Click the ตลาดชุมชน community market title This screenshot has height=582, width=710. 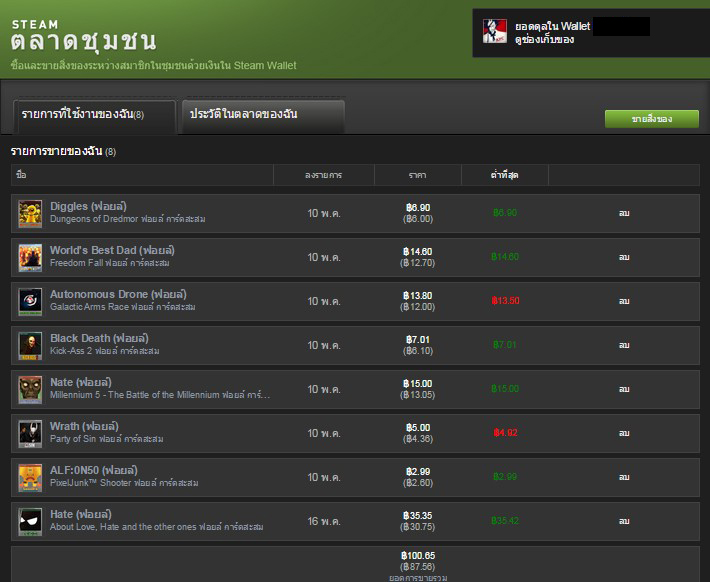pyautogui.click(x=84, y=42)
